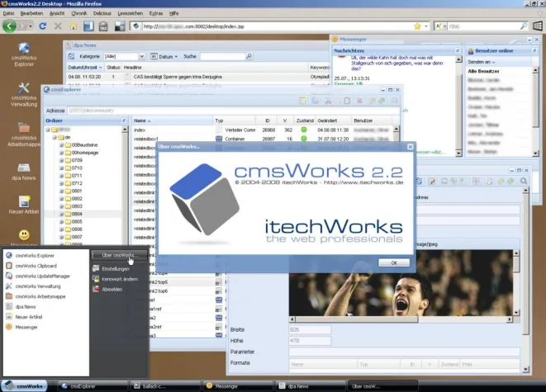Expand the 00homepage folder
Screen dimensions: 546x392
(x=61, y=153)
